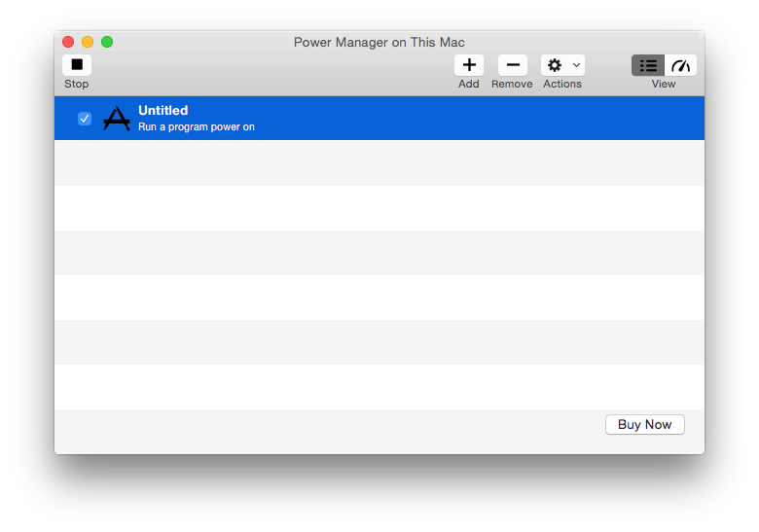Screen dimensions: 759x532
Task: Open the Actions gear menu
Action: pyautogui.click(x=562, y=65)
